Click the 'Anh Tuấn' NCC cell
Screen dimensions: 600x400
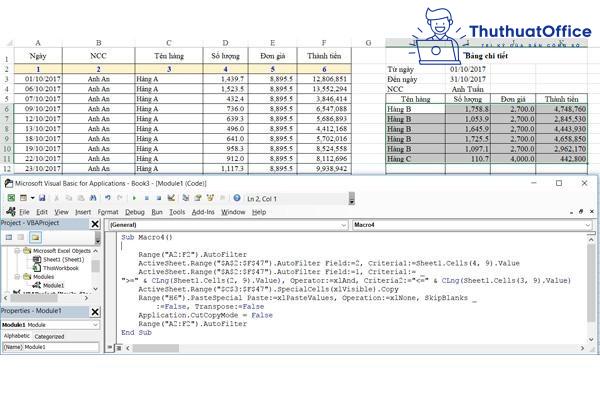point(468,89)
